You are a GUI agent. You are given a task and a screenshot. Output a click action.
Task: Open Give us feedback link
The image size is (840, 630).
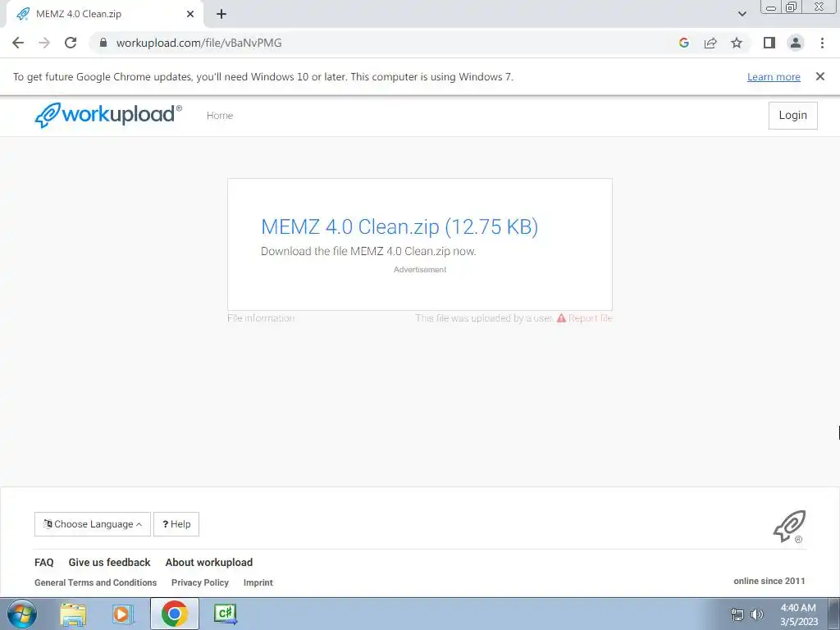tap(109, 563)
